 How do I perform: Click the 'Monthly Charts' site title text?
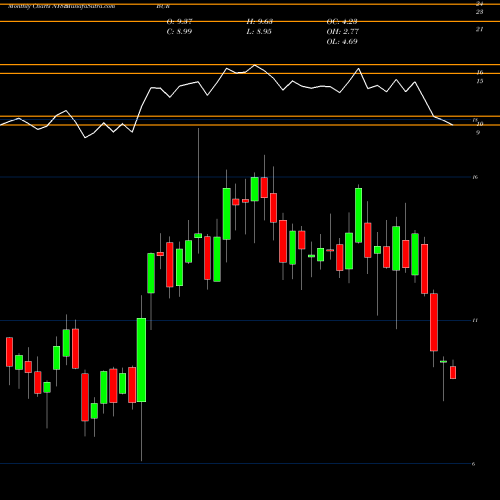click(x=62, y=6)
